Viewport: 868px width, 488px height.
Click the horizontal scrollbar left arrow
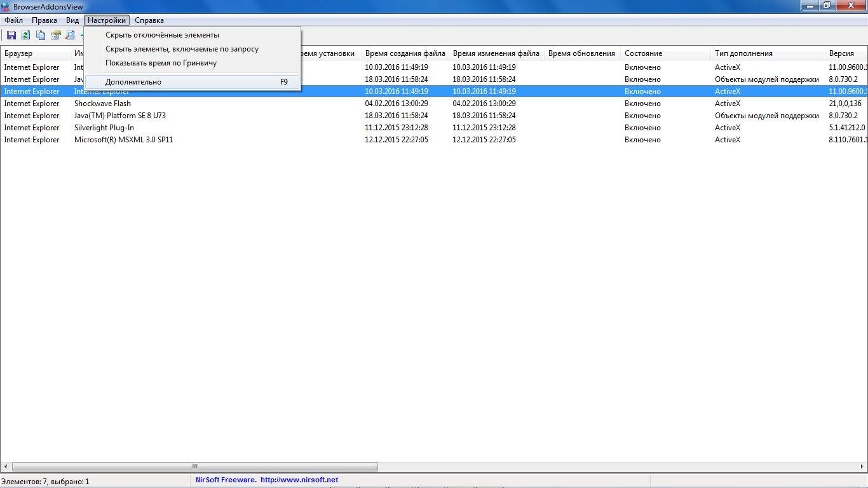[6, 466]
